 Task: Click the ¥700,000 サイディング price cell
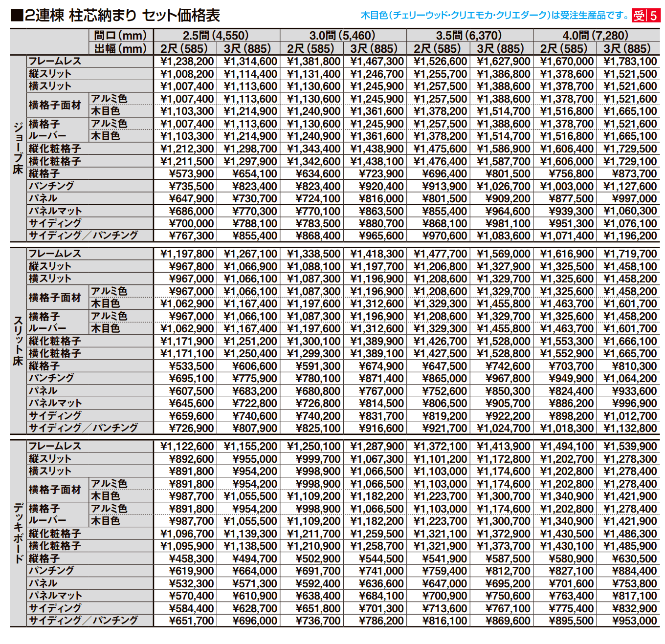pos(191,224)
